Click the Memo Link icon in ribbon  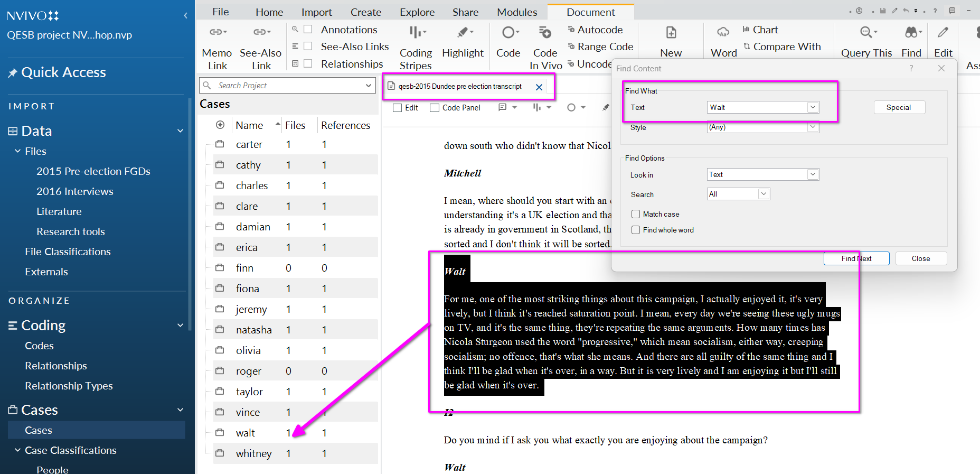tap(217, 33)
